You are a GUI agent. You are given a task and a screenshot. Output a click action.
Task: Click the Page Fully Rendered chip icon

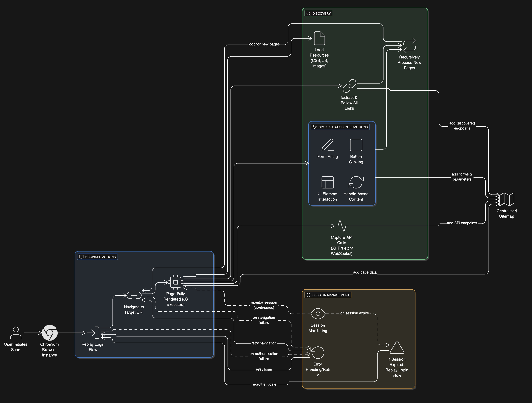pyautogui.click(x=176, y=282)
